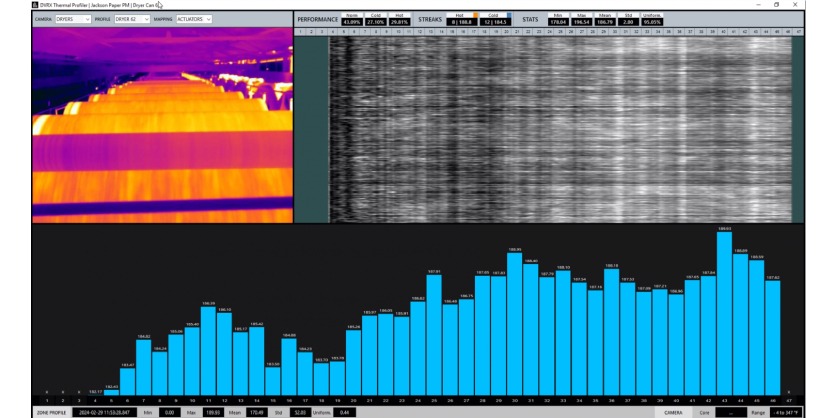The image size is (836, 418).
Task: Click the orange Hot streak color indicator
Action: pyautogui.click(x=477, y=15)
